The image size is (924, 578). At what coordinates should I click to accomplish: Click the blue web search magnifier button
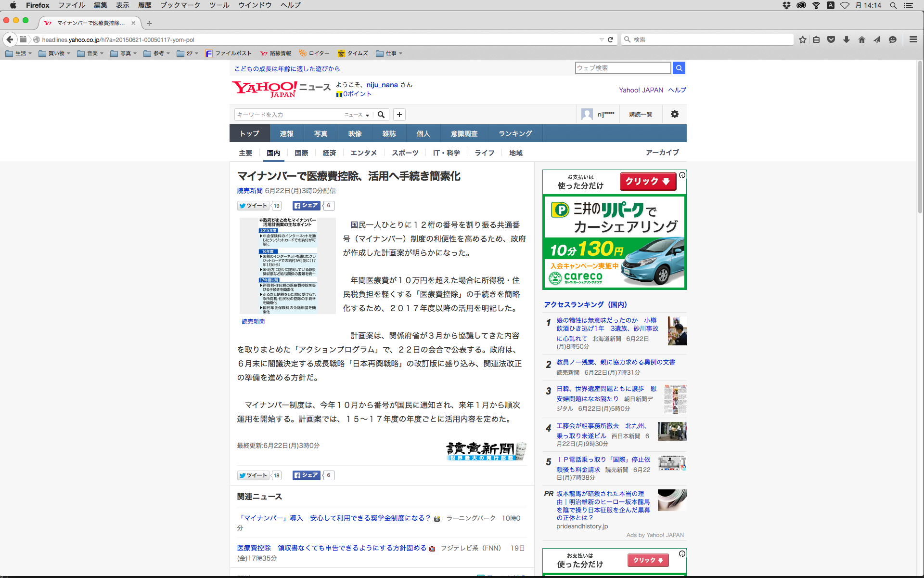(679, 68)
